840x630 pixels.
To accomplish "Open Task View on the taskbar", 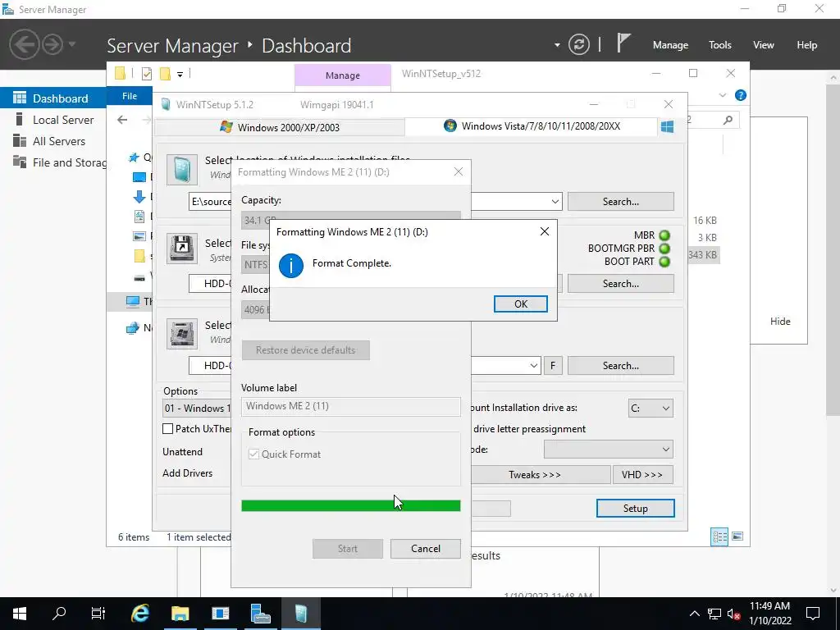I will pos(98,614).
